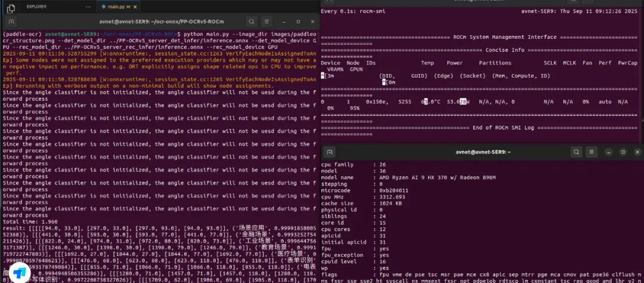This screenshot has width=644, height=283.
Task: Open hamburger menu of avnet-SER9 home terminal
Action: pos(591,152)
